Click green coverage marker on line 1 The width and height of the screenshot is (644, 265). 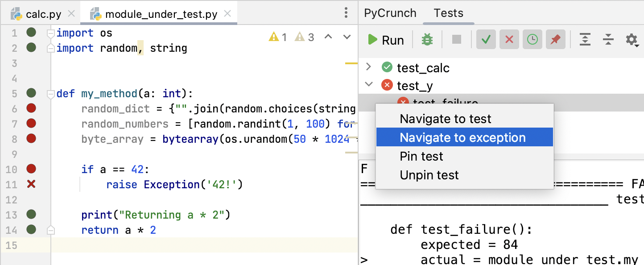31,32
